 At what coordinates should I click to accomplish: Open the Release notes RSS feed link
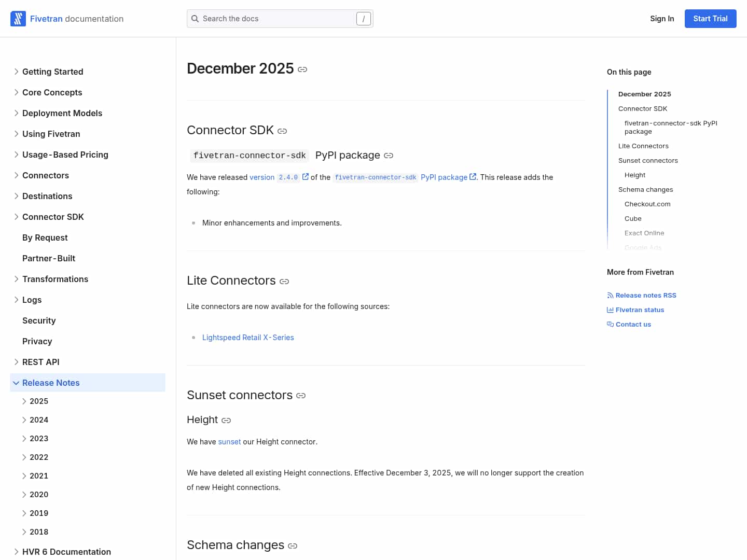pos(645,296)
